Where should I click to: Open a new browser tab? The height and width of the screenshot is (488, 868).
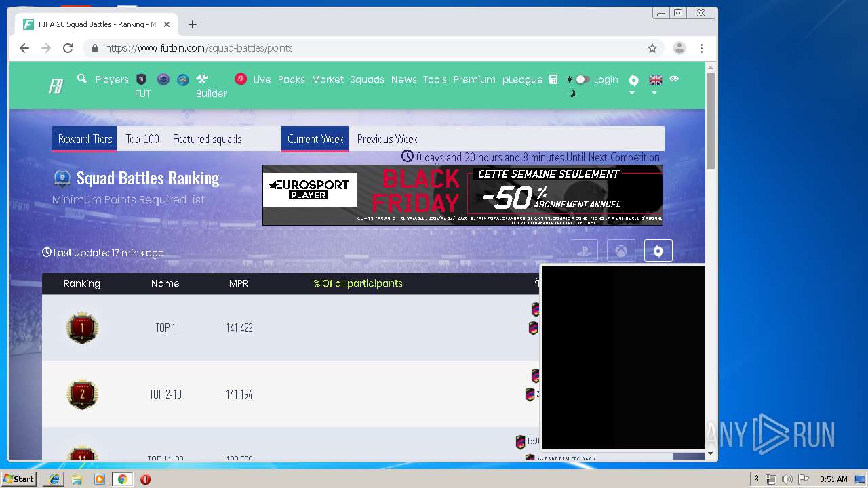pos(193,24)
